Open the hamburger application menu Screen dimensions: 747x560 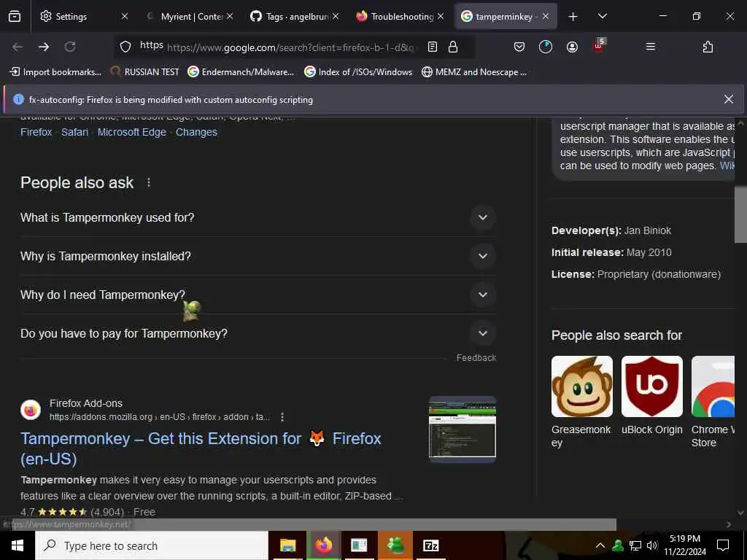pyautogui.click(x=650, y=47)
